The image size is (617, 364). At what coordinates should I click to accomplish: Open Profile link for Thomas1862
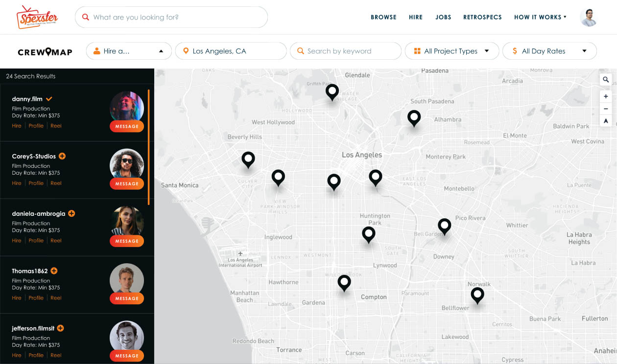point(36,297)
